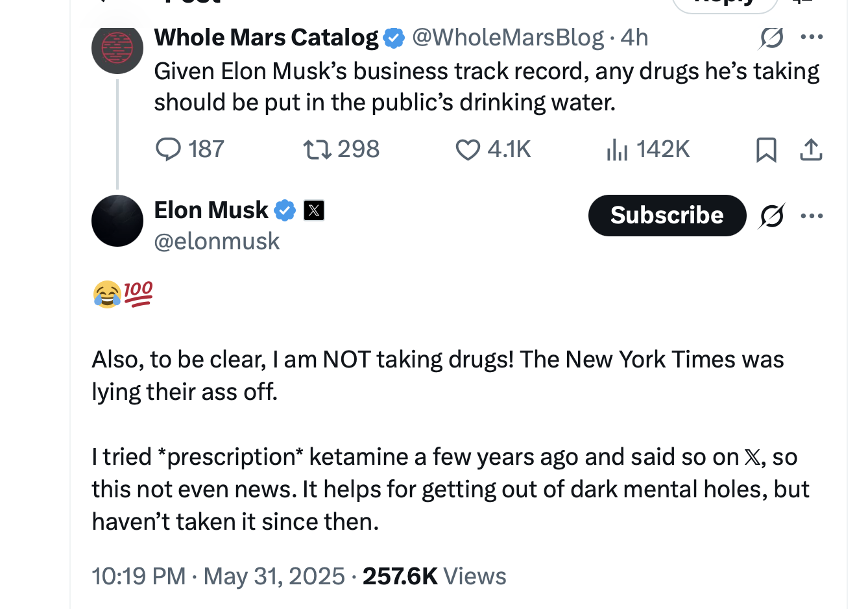Screen dimensions: 868x609
Task: Click Elon Musk's profile picture
Action: click(117, 221)
